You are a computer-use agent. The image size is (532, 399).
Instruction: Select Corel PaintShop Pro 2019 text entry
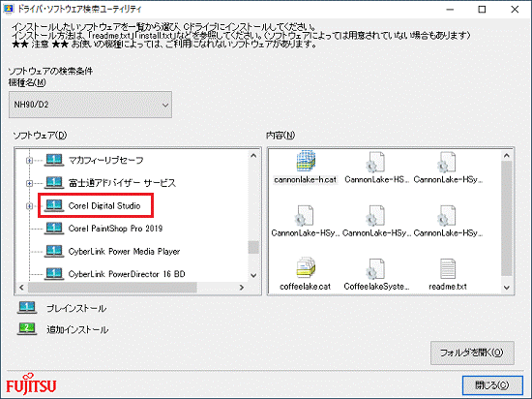(115, 229)
